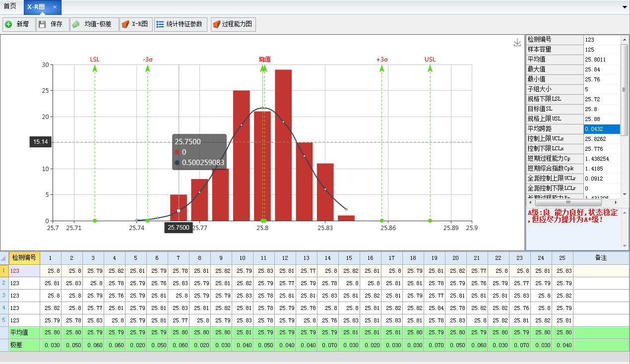The width and height of the screenshot is (630, 364).
Task: Click the 规格下限LSL value 25.72
Action: point(602,99)
